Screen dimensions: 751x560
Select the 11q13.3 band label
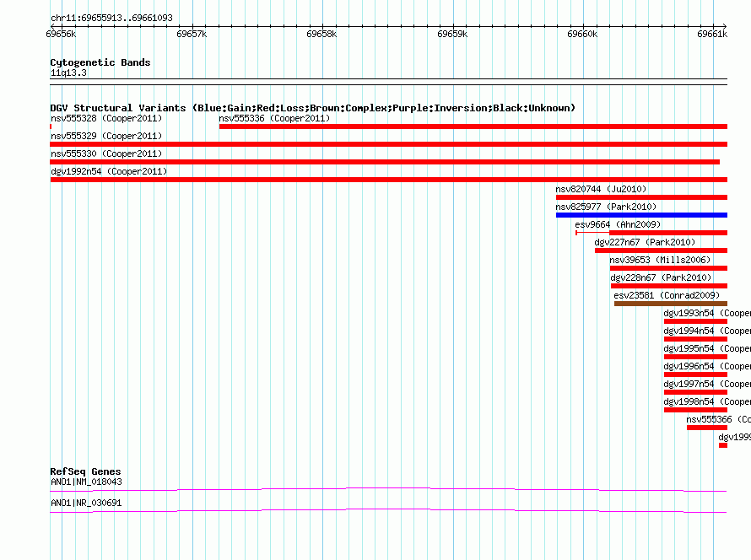click(68, 73)
